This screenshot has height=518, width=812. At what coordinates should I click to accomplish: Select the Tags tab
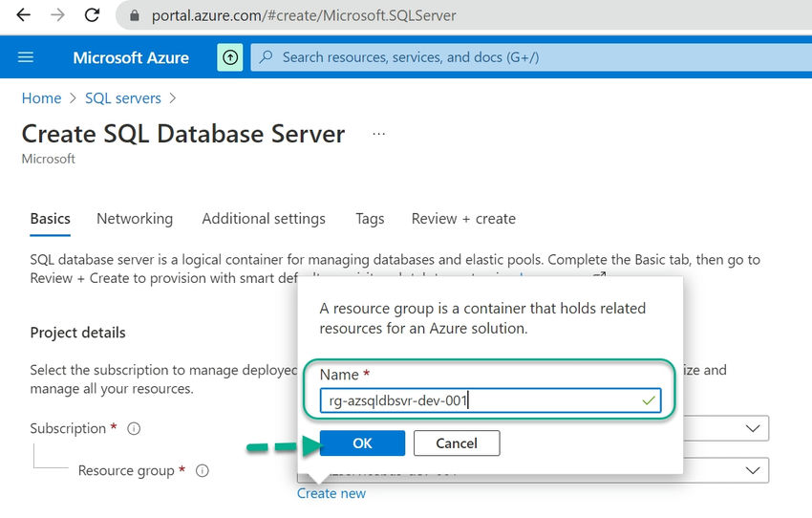[370, 219]
